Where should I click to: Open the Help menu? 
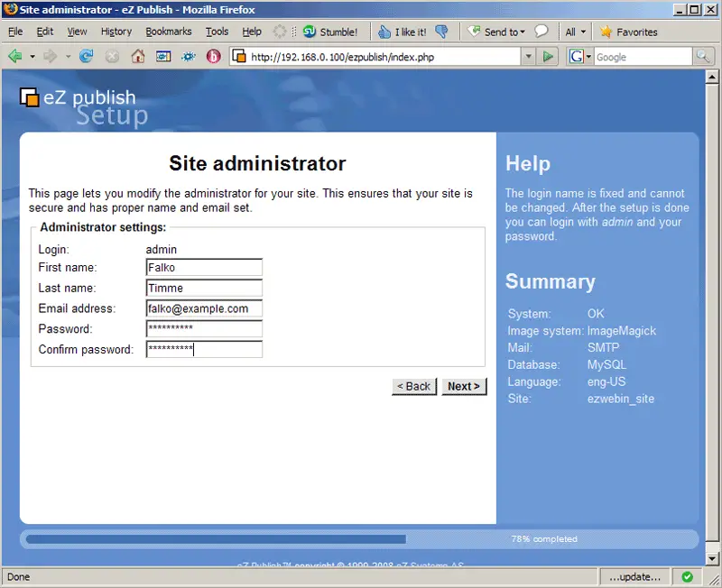pyautogui.click(x=252, y=32)
